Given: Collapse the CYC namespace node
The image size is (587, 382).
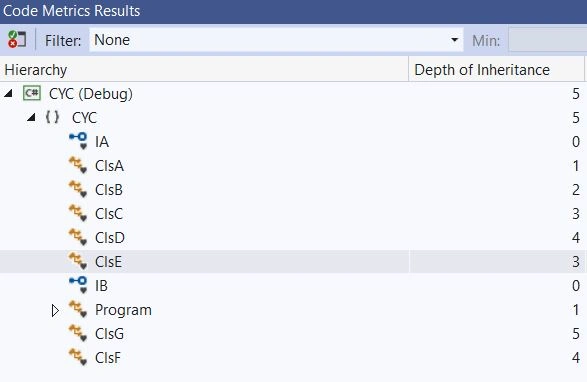Looking at the screenshot, I should (31, 117).
